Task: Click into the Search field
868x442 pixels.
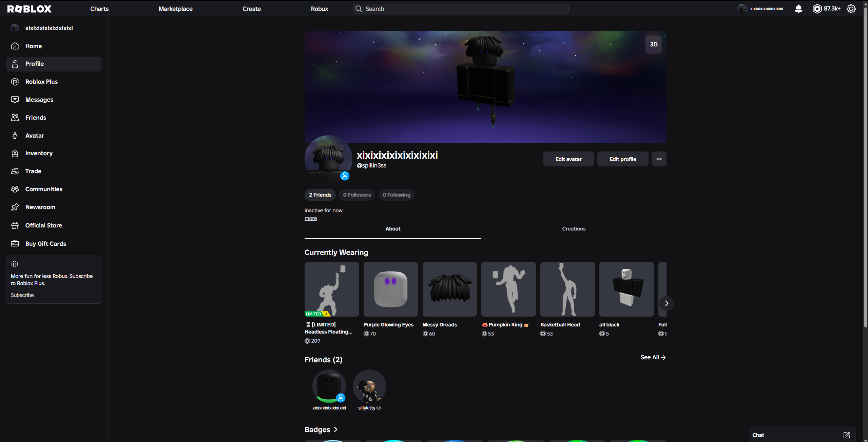Action: (x=461, y=9)
